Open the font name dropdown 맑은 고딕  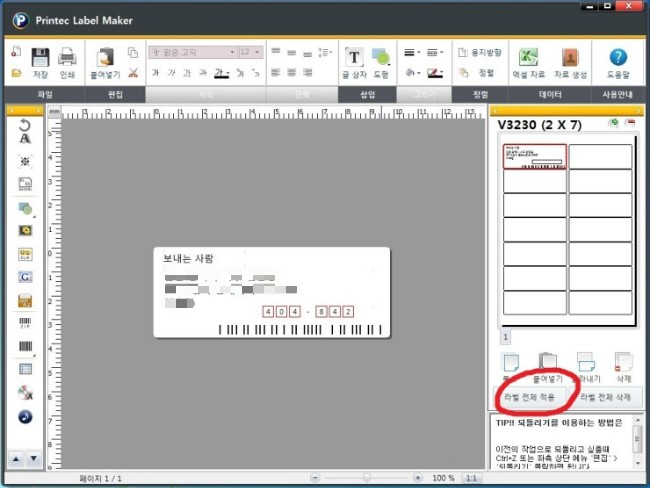(x=232, y=52)
